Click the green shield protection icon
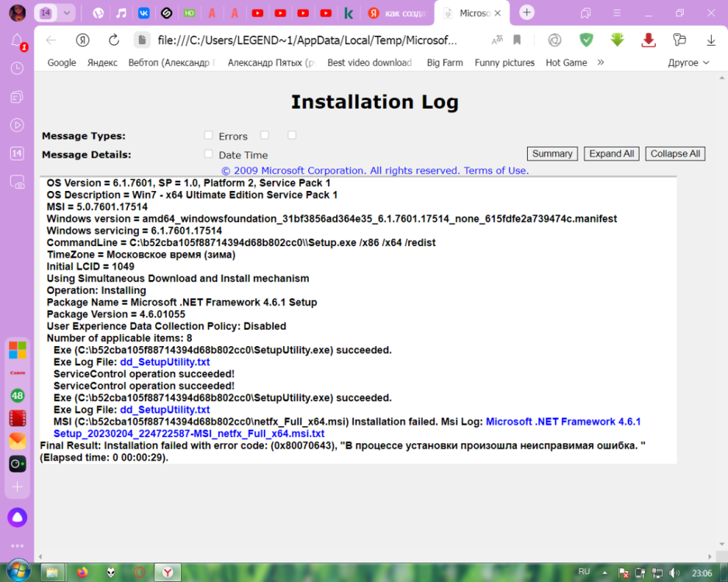The image size is (728, 582). (x=586, y=40)
